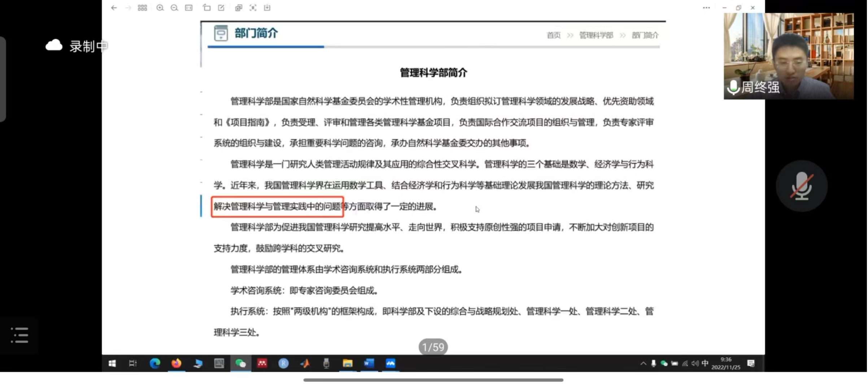Set view to actual size 1:1

pyautogui.click(x=189, y=8)
